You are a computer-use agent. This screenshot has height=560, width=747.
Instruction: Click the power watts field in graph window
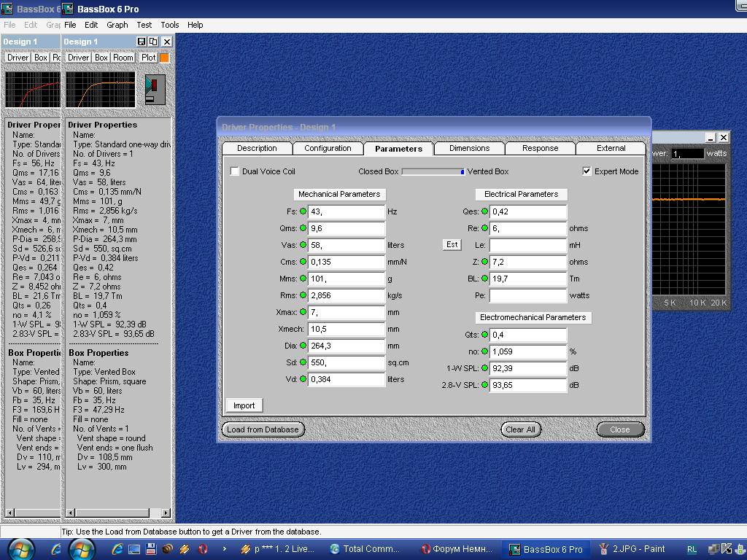click(x=687, y=153)
